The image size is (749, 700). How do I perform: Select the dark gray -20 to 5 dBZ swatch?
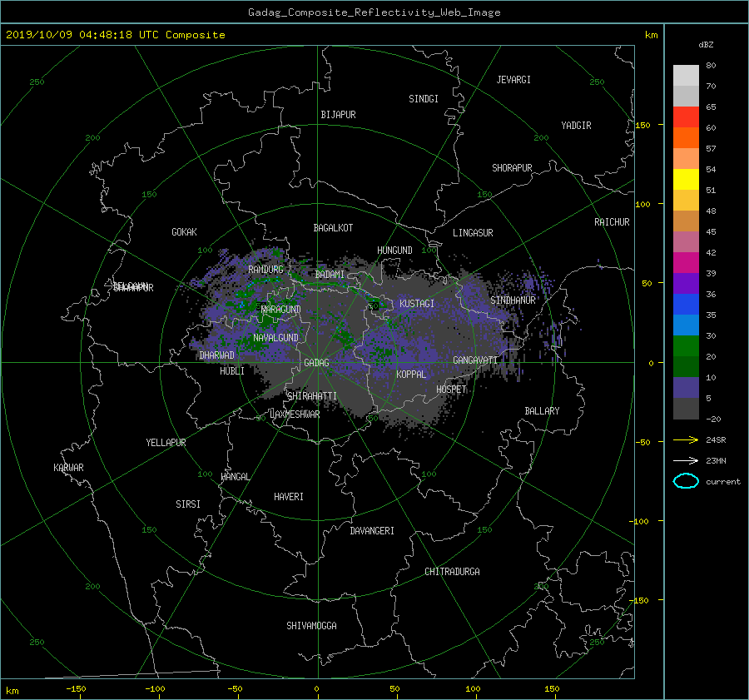[x=686, y=409]
